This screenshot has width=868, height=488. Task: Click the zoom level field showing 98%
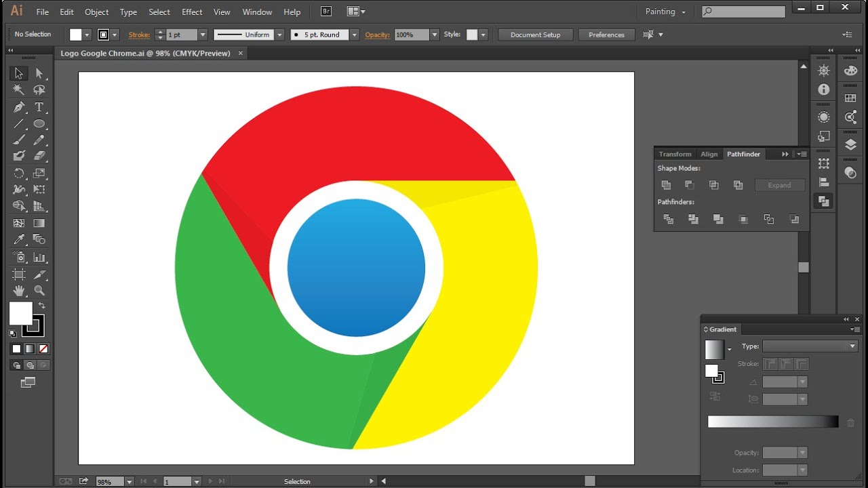108,481
